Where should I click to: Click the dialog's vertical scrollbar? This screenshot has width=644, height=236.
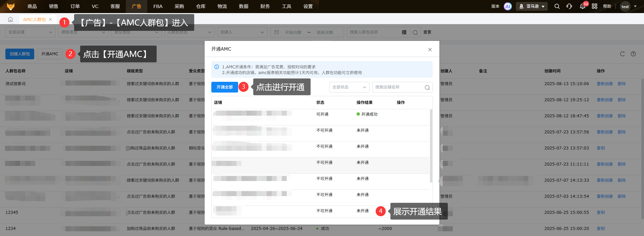(431, 146)
